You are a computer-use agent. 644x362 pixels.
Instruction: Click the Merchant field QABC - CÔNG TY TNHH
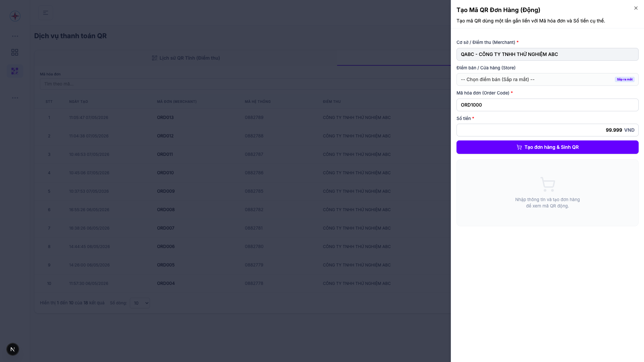tap(547, 54)
